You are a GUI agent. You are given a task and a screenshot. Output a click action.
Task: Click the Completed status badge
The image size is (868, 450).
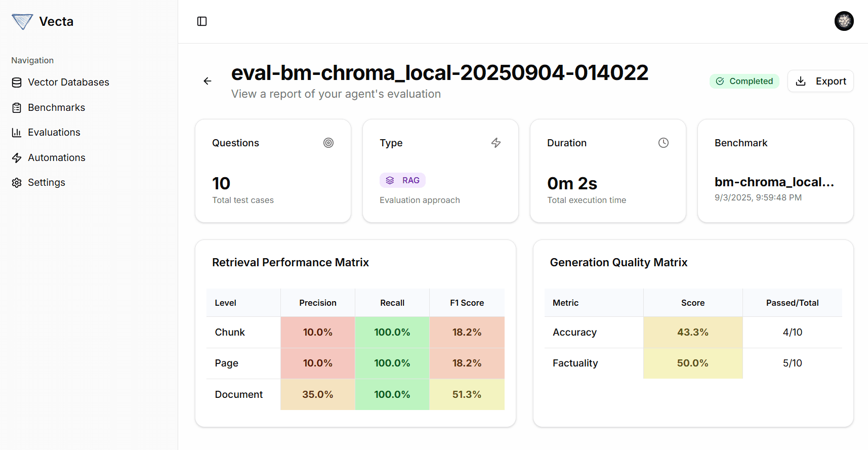[x=745, y=81]
